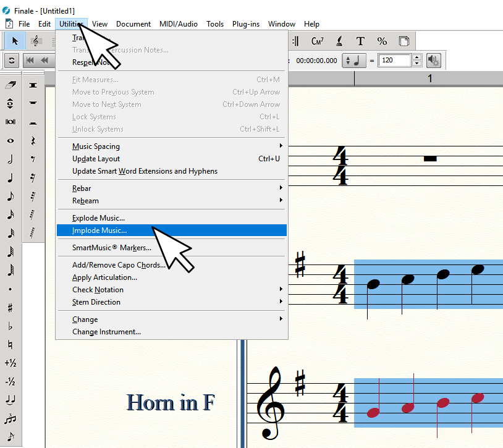
Task: Click the Chord tool (CM7)
Action: click(318, 41)
